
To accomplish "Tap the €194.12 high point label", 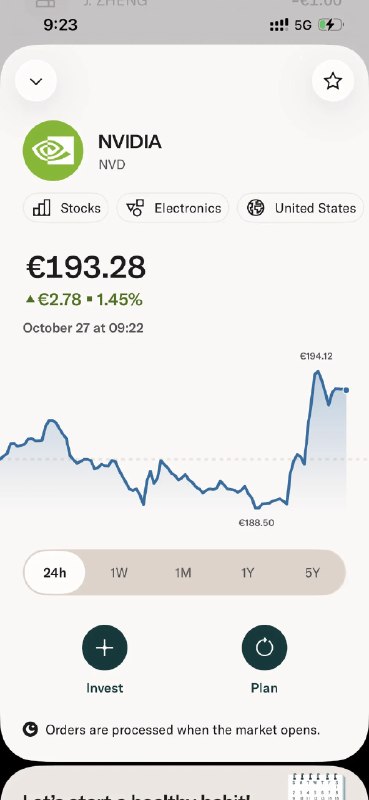I will click(316, 356).
